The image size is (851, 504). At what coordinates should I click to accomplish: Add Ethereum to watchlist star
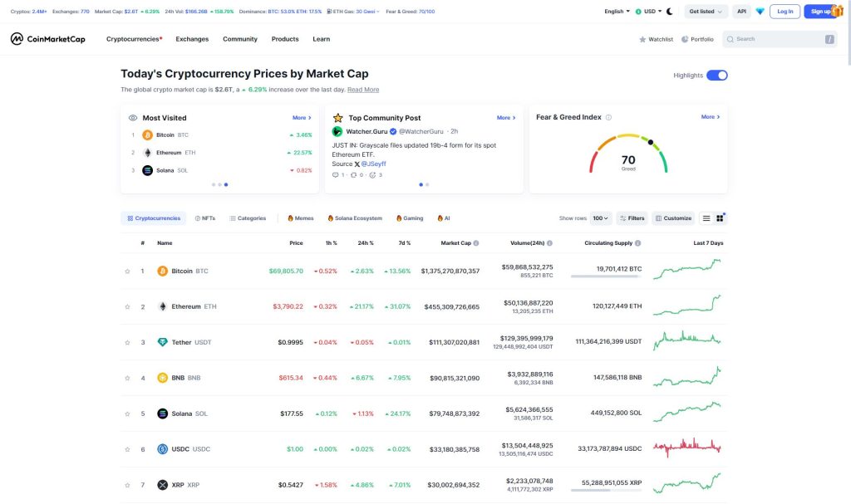tap(127, 307)
